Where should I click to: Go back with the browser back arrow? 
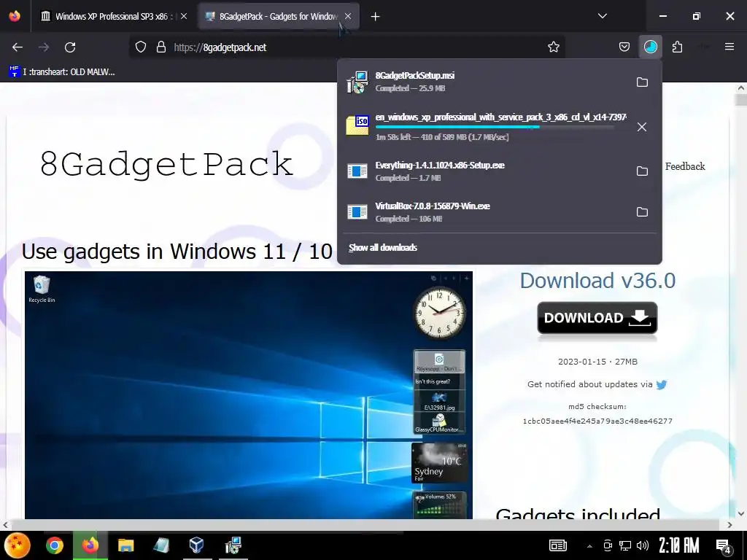click(x=18, y=47)
